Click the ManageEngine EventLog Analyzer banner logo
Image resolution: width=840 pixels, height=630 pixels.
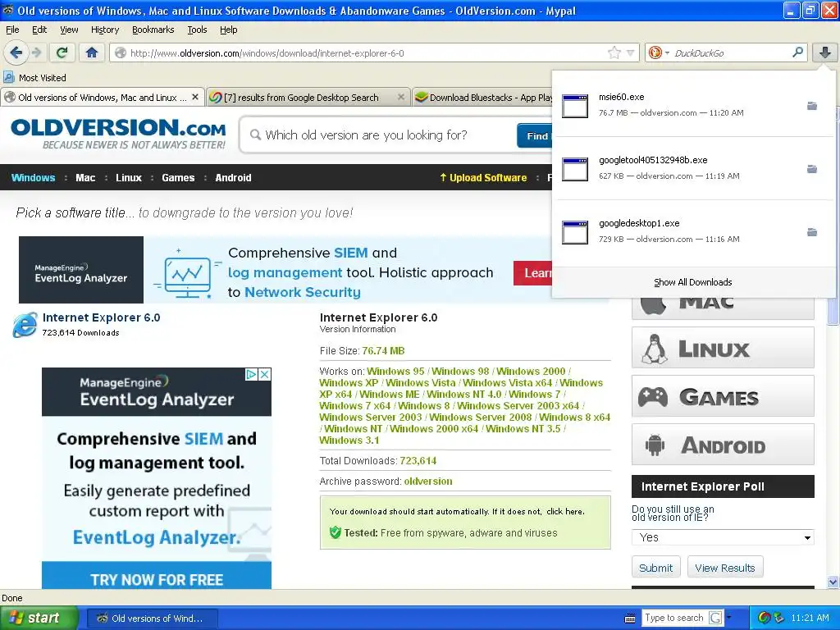[81, 269]
